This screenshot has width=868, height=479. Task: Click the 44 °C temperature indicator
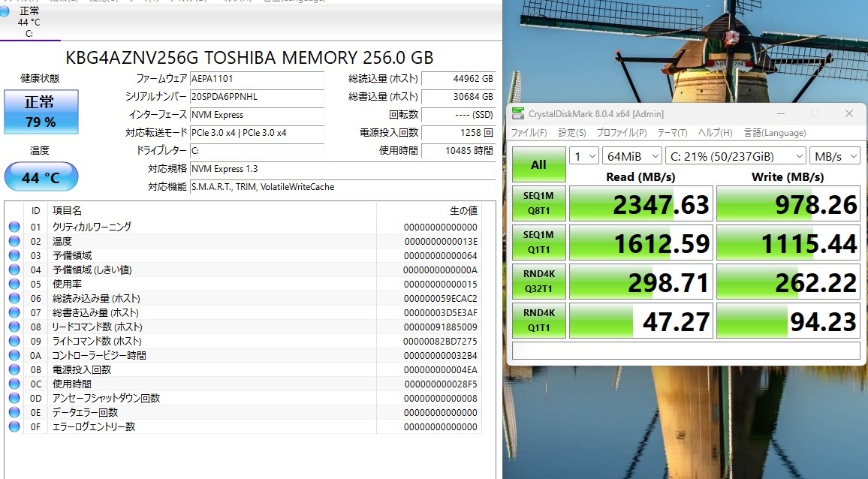(x=41, y=178)
